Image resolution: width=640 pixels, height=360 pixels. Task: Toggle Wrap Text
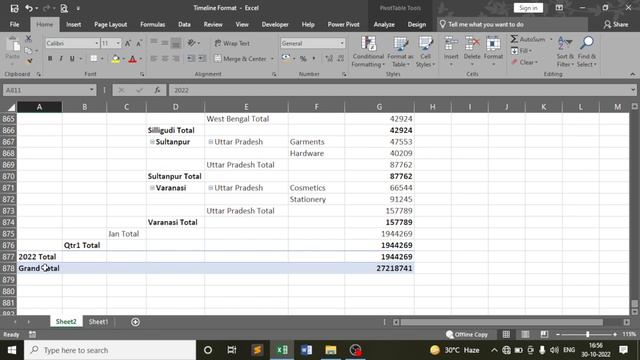point(233,43)
